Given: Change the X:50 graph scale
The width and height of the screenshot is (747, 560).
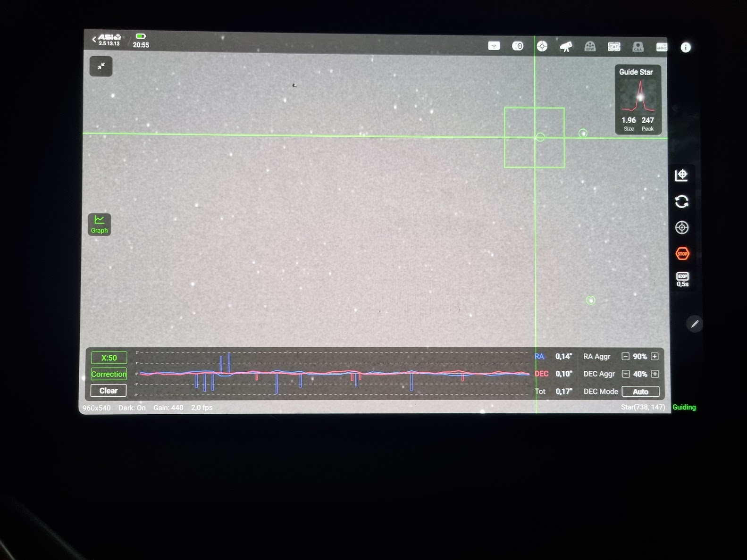Looking at the screenshot, I should 109,358.
